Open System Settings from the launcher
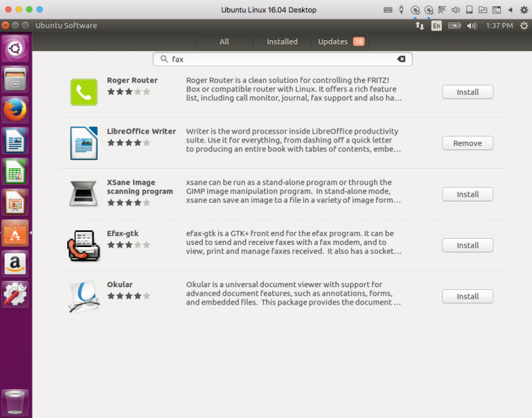532x418 pixels. [x=15, y=294]
